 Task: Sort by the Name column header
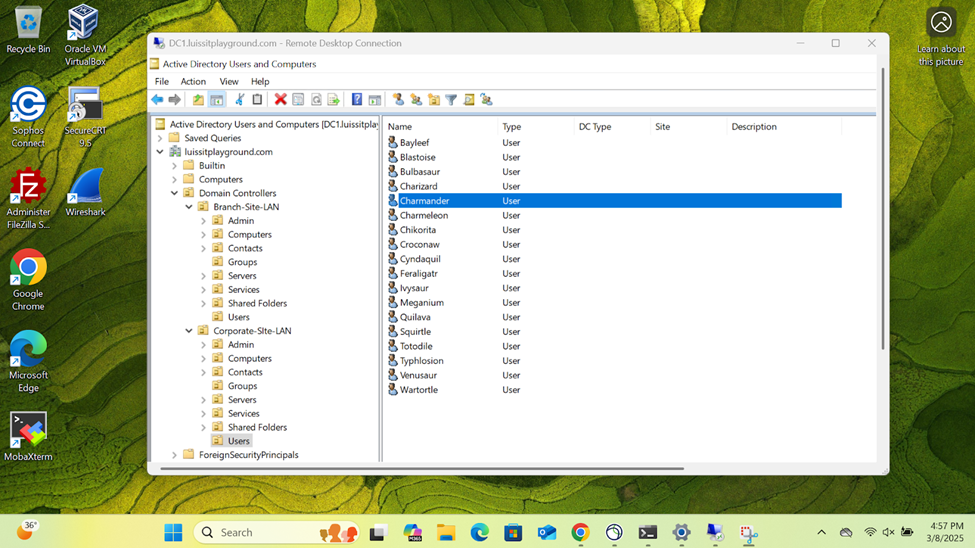441,126
